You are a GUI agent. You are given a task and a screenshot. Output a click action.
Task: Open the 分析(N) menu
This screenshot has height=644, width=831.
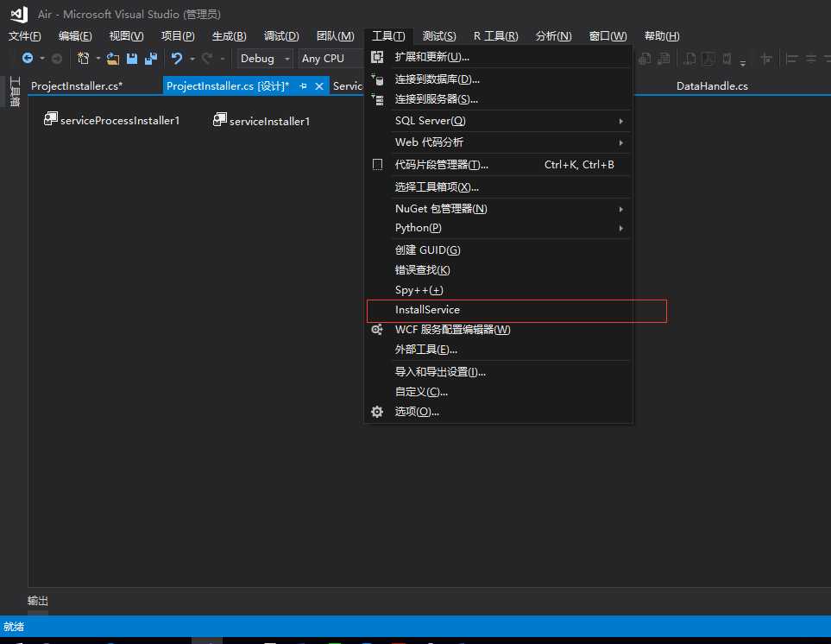click(x=554, y=36)
